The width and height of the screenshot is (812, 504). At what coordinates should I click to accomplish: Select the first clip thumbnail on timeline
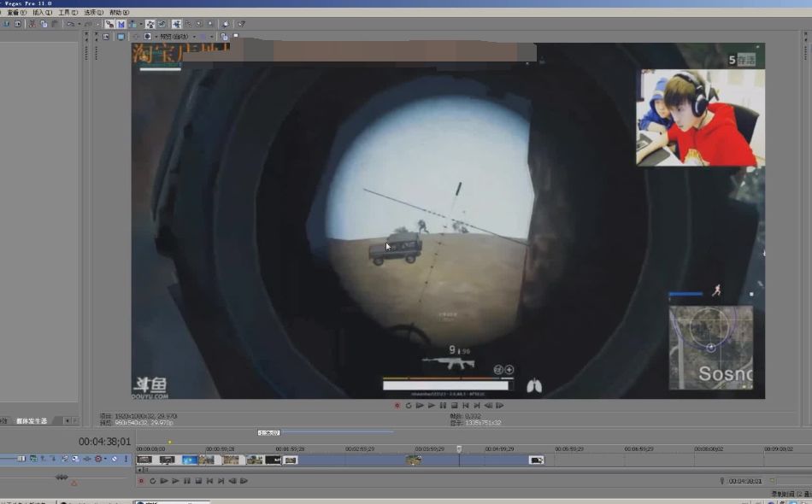tap(144, 460)
